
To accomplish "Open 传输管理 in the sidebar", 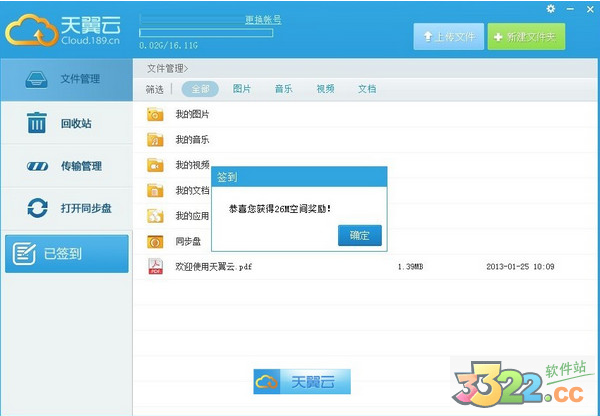I will tap(67, 166).
